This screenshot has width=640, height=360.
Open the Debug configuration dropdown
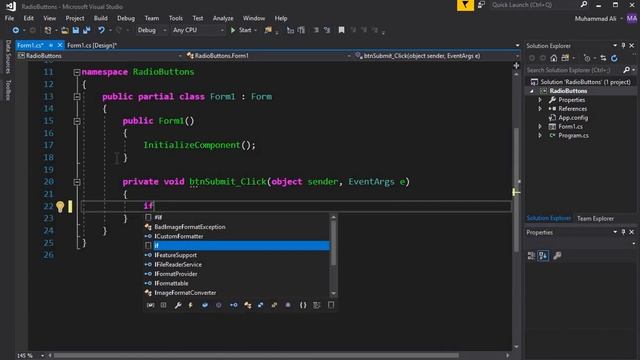coord(152,30)
